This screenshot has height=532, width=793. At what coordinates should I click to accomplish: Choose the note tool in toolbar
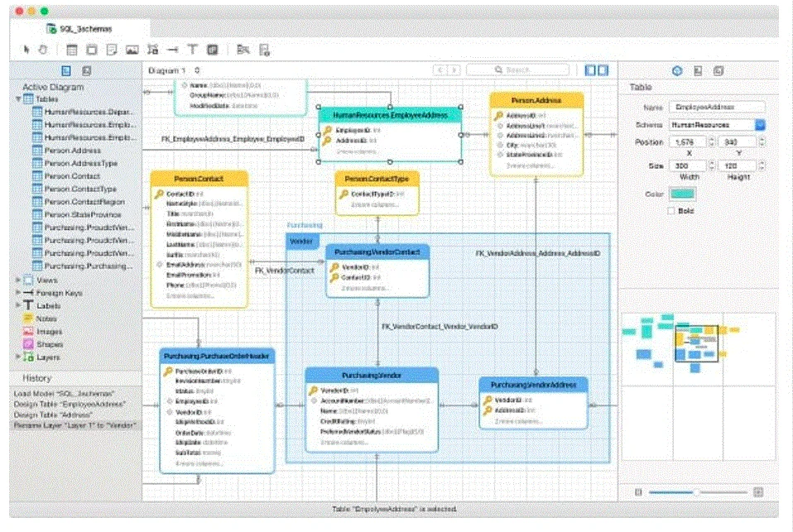pyautogui.click(x=112, y=50)
